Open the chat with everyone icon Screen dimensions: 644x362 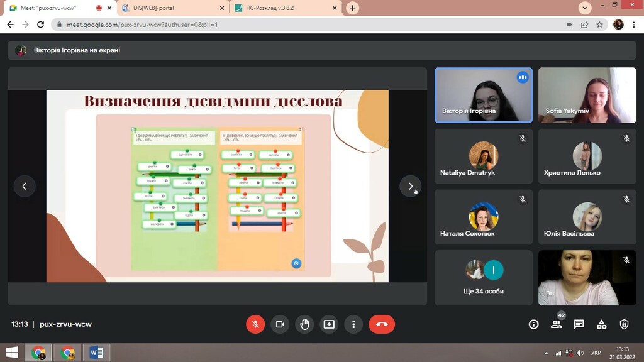(579, 324)
